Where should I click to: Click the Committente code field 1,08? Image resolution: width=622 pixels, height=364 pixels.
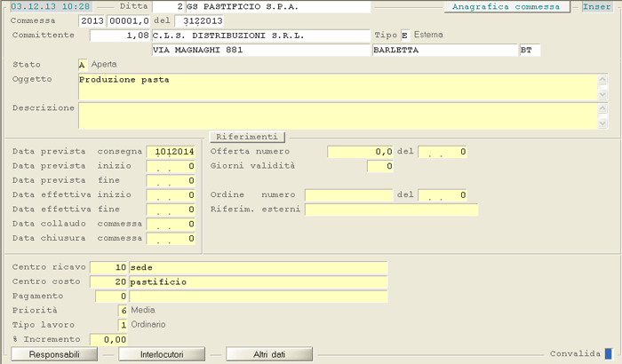[x=120, y=36]
